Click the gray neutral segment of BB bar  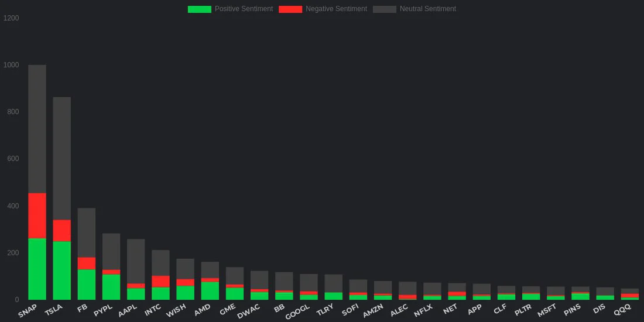284,282
